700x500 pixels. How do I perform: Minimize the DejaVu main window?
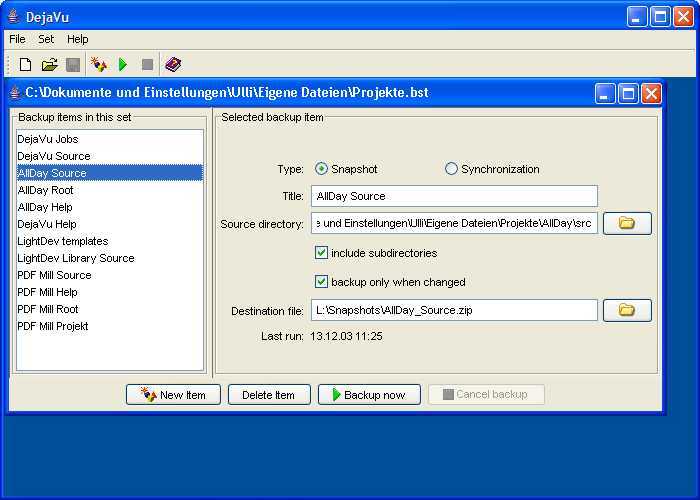point(637,17)
